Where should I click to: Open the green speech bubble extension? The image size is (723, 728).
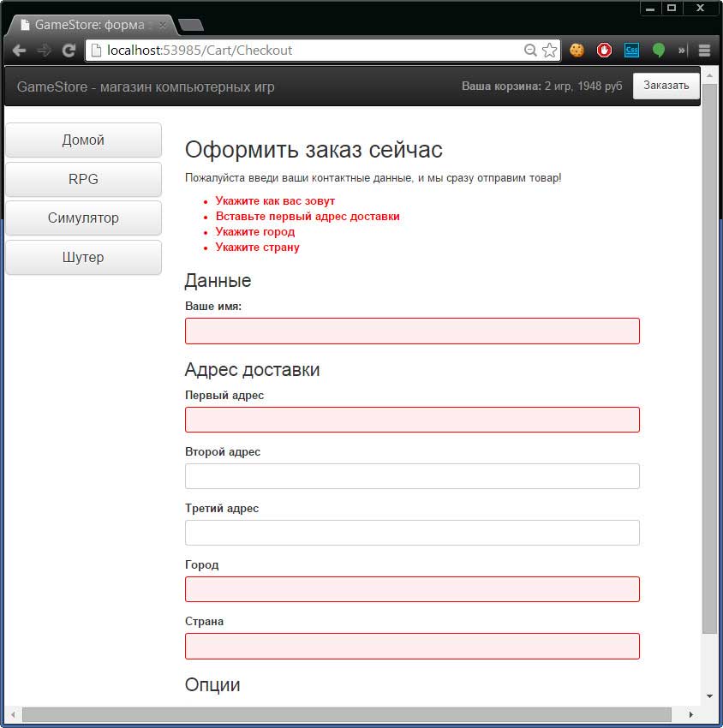click(659, 51)
